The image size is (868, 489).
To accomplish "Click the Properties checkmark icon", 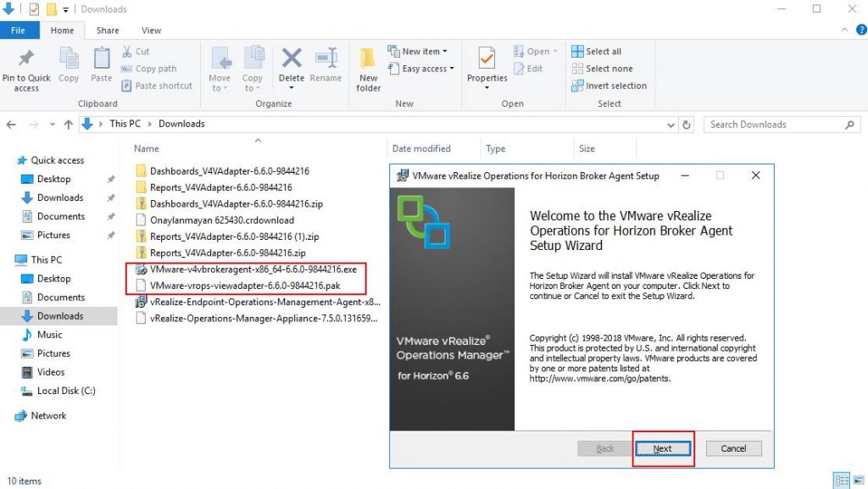I will point(487,58).
